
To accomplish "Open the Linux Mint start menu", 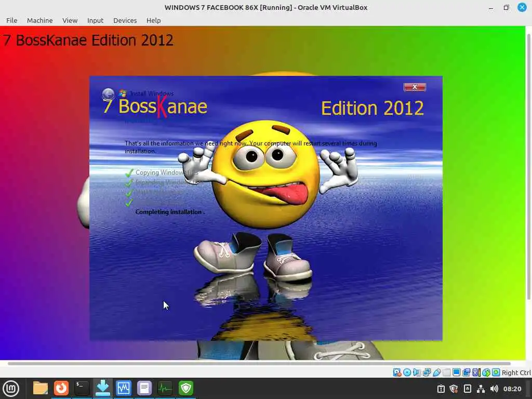I will (11, 389).
